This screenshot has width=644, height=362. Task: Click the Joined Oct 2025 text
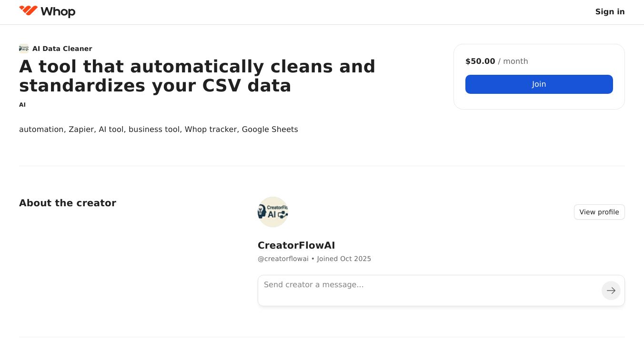coord(344,259)
